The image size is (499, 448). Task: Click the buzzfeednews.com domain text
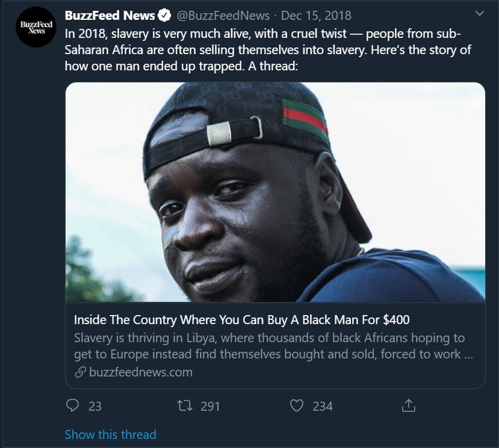point(140,372)
